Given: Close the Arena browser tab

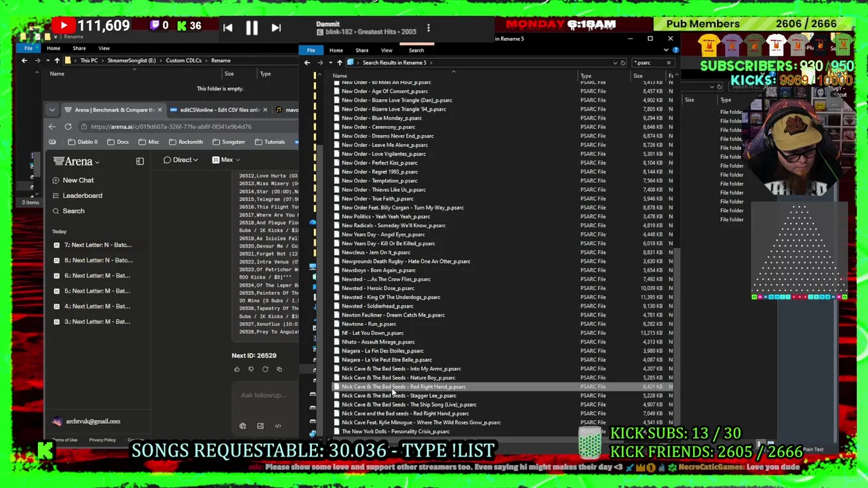Looking at the screenshot, I should pos(159,110).
